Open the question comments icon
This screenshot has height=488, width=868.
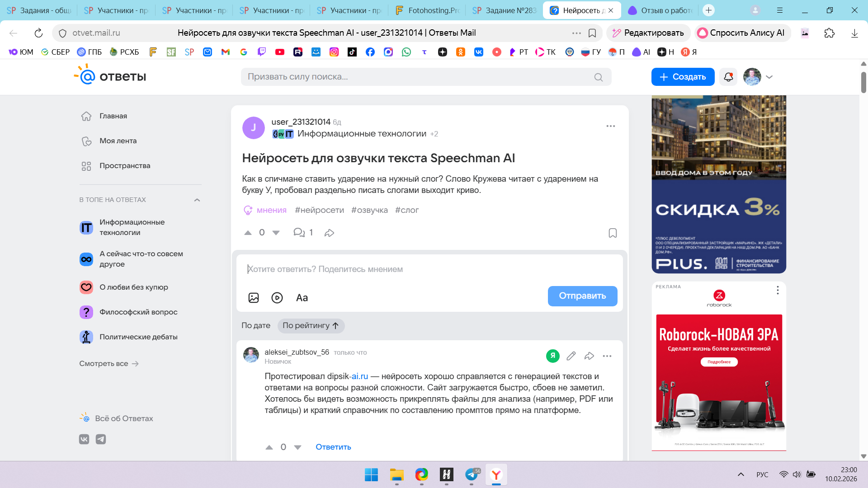[x=299, y=233]
